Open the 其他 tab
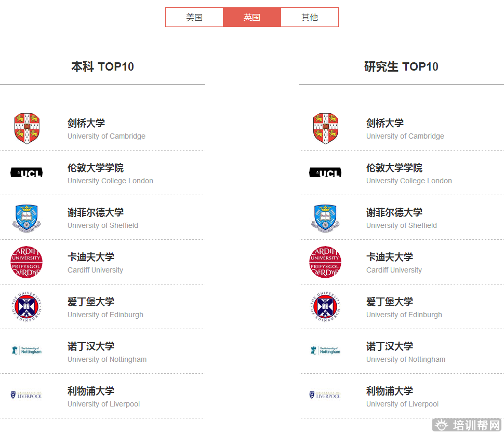This screenshot has width=504, height=434. (x=310, y=17)
